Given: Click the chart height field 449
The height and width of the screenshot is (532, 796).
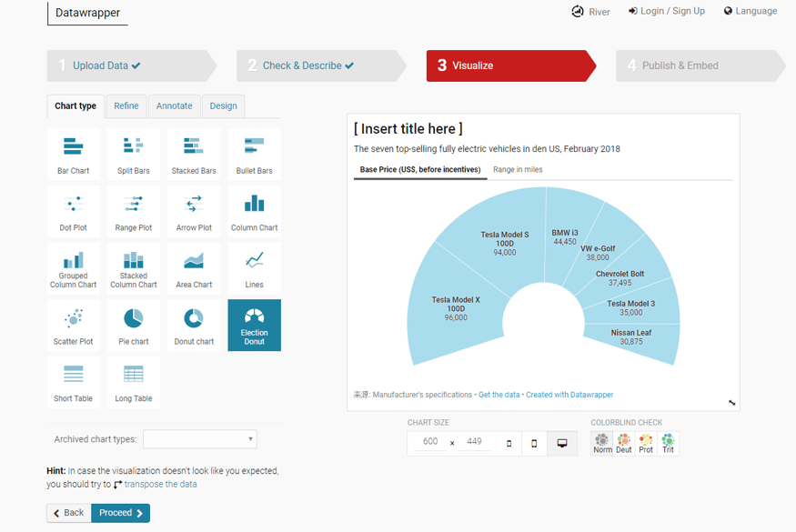Looking at the screenshot, I should pyautogui.click(x=474, y=442).
